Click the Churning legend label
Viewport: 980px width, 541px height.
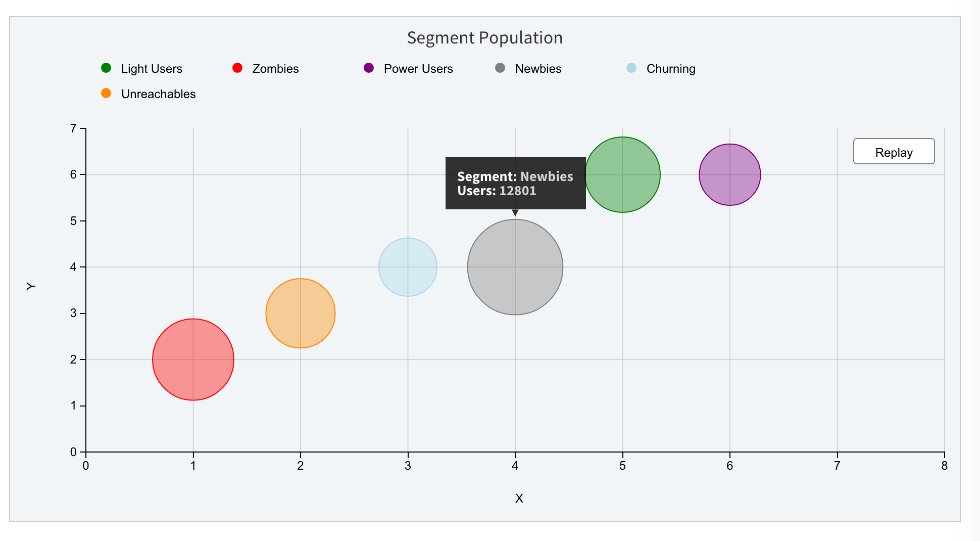[671, 69]
